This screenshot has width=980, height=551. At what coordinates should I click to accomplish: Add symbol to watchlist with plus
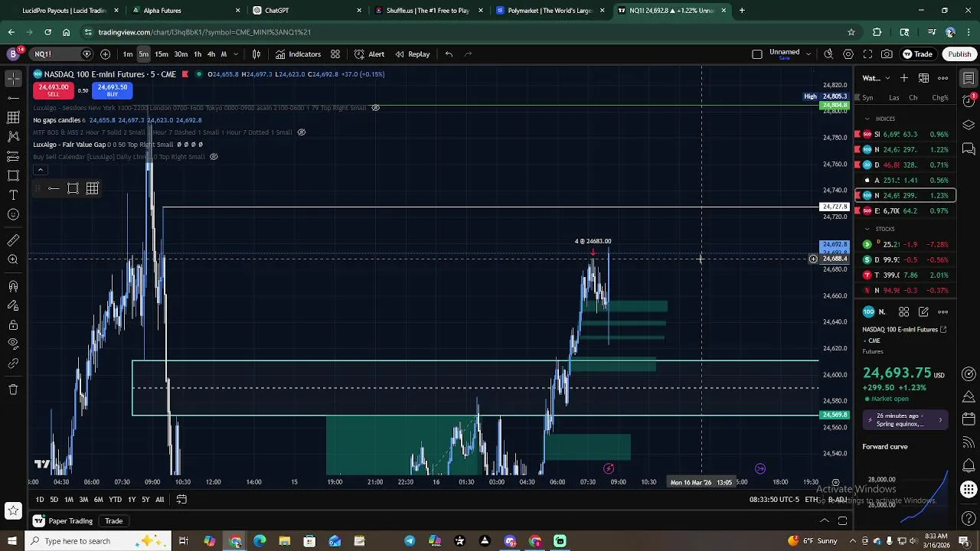coord(904,78)
